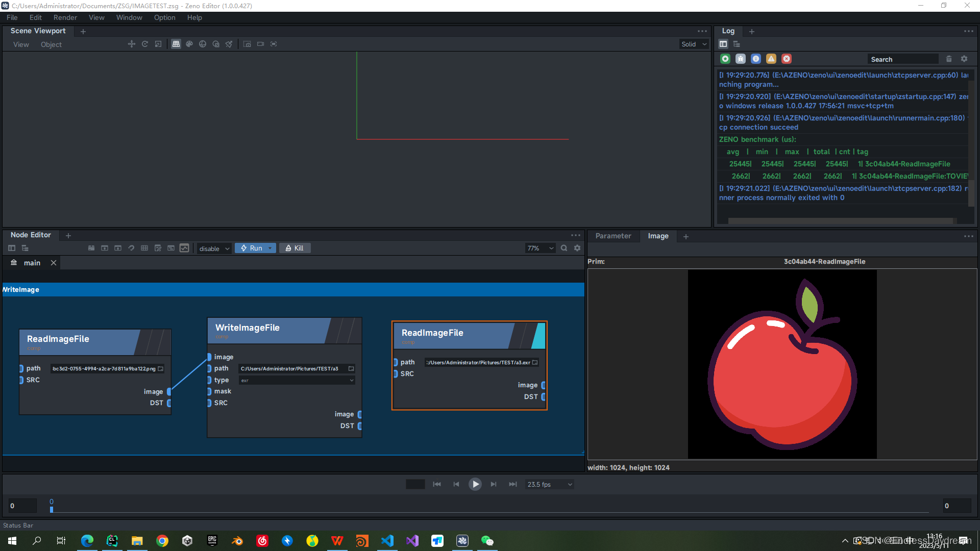Image resolution: width=980 pixels, height=551 pixels.
Task: Toggle the warning log filter icon
Action: pos(771,59)
